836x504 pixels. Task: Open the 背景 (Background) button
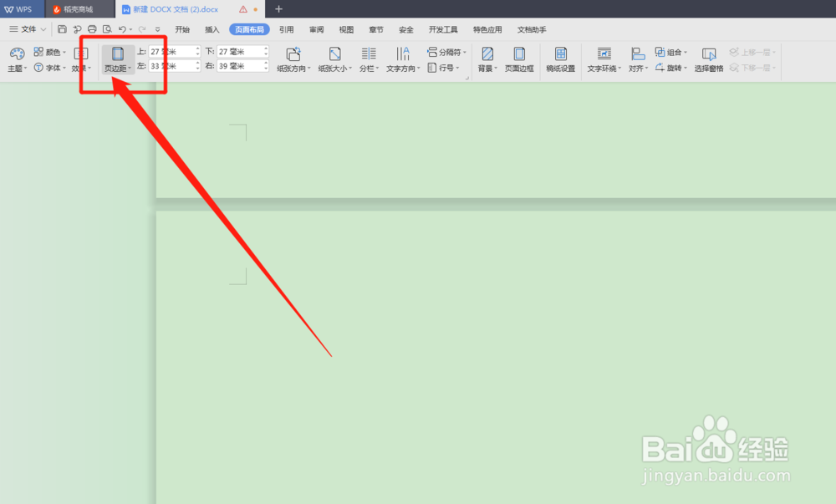pos(487,59)
